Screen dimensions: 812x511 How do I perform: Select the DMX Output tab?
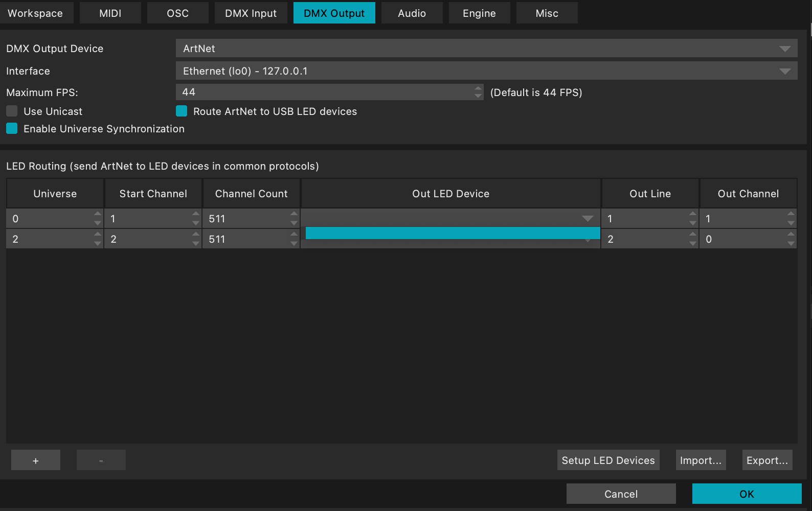[334, 13]
